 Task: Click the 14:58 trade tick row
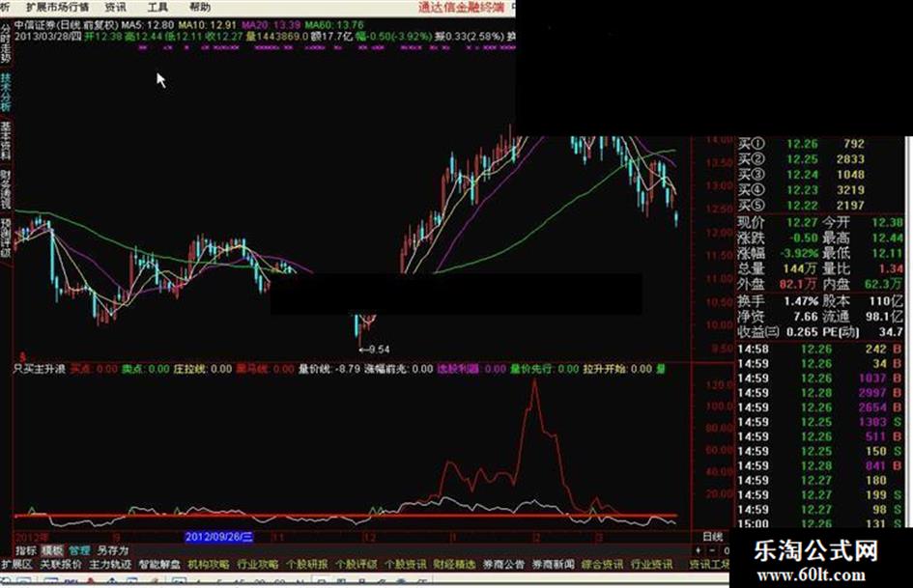pyautogui.click(x=820, y=349)
